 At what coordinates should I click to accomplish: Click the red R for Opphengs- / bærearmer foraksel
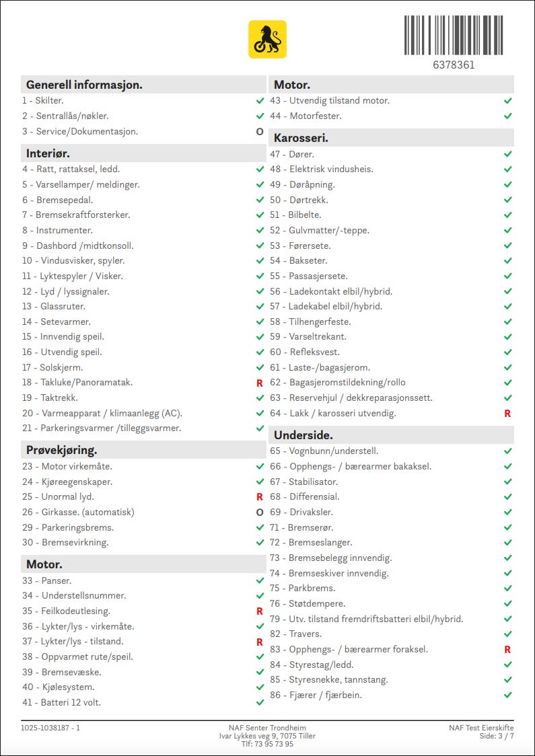coord(507,650)
